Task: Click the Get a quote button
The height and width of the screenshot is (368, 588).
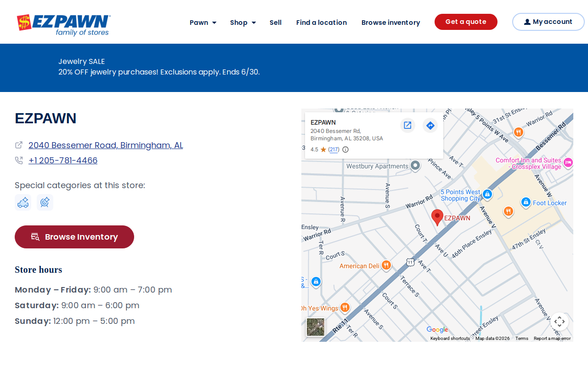Action: (466, 22)
